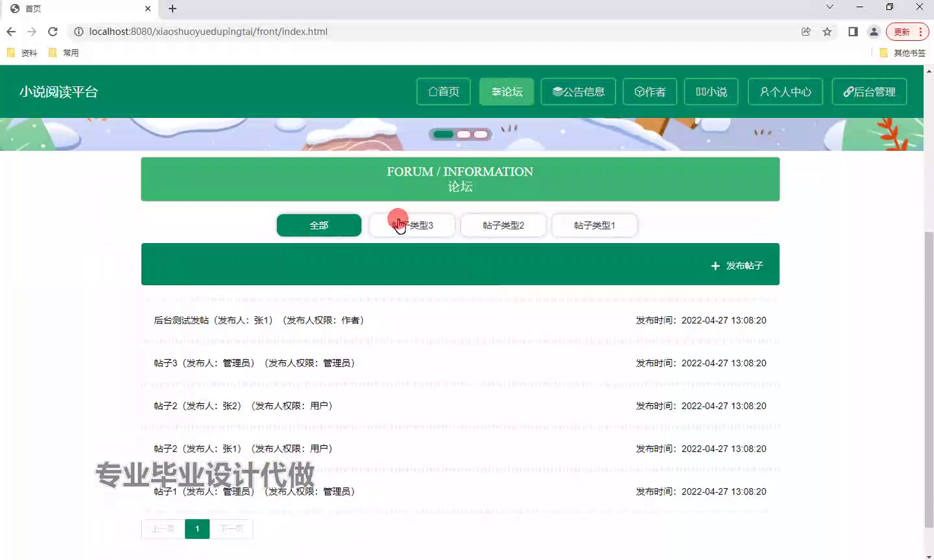Expand the tab search chevron

click(x=830, y=7)
